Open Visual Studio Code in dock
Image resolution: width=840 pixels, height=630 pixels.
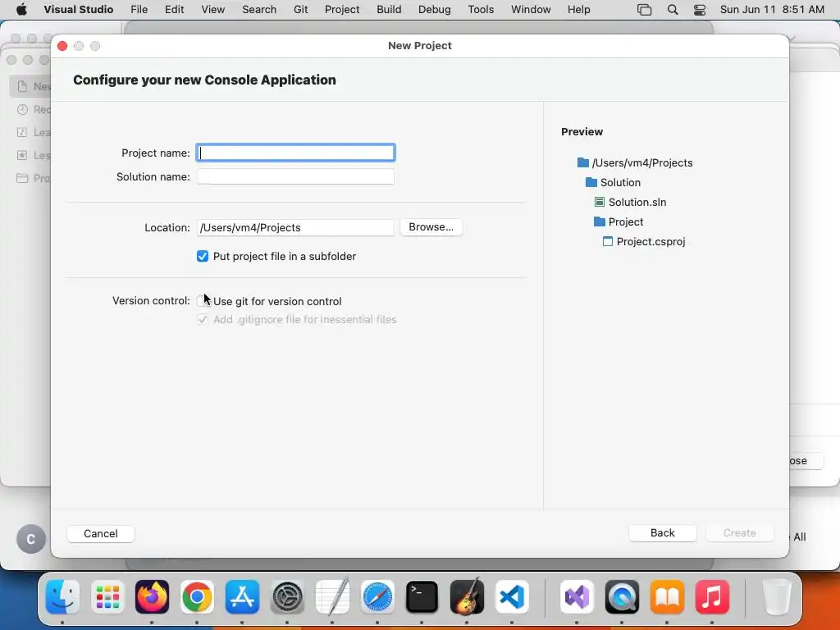coord(512,597)
